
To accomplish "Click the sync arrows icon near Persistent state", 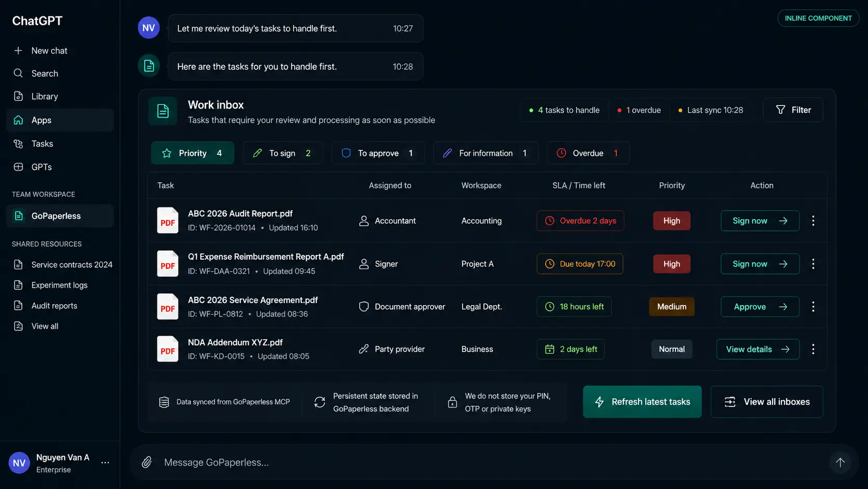I will 320,402.
